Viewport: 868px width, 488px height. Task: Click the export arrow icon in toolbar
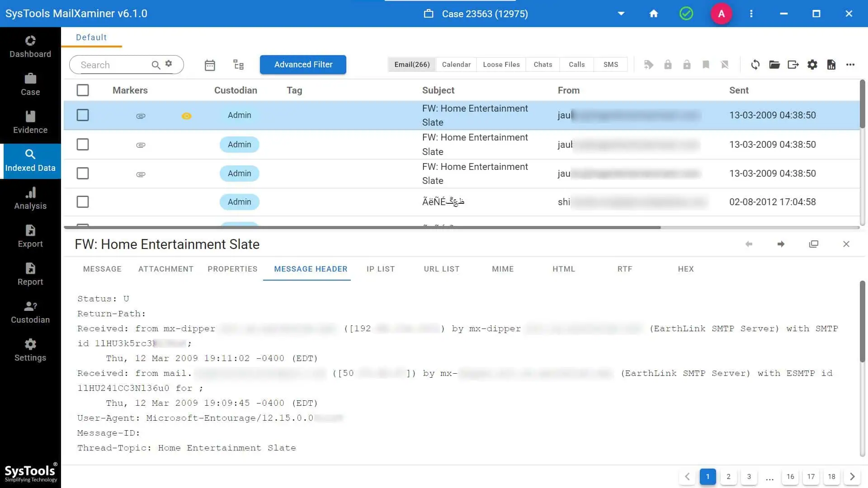tap(793, 65)
